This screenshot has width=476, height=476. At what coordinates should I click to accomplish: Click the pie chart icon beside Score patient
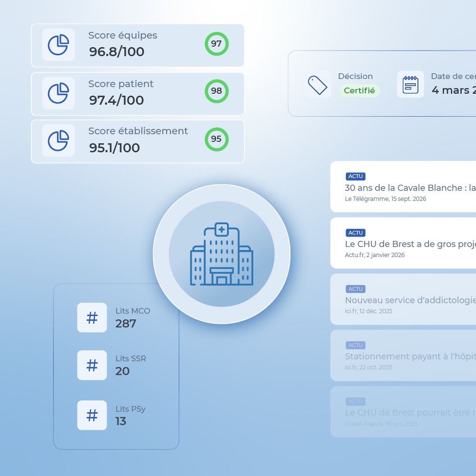pos(58,93)
